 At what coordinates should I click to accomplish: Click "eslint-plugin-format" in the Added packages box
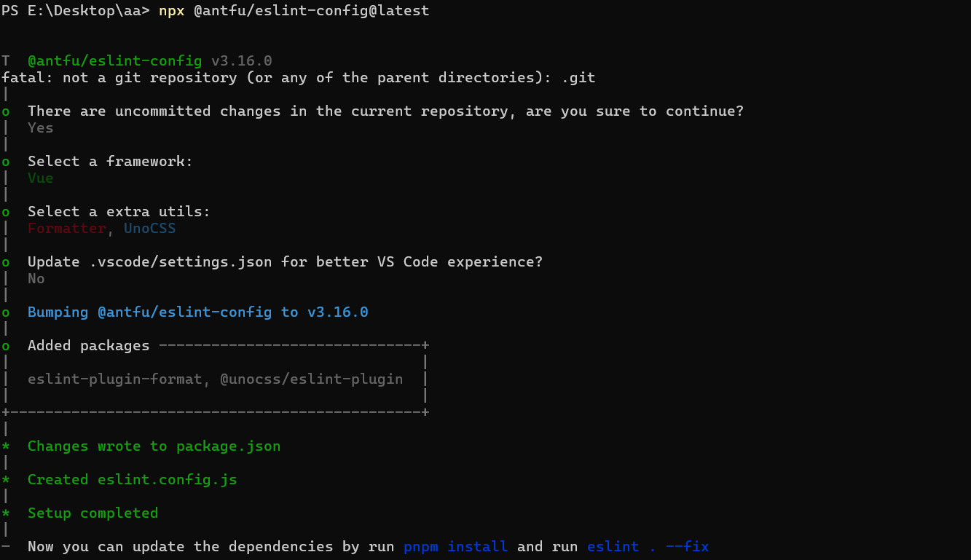click(114, 379)
